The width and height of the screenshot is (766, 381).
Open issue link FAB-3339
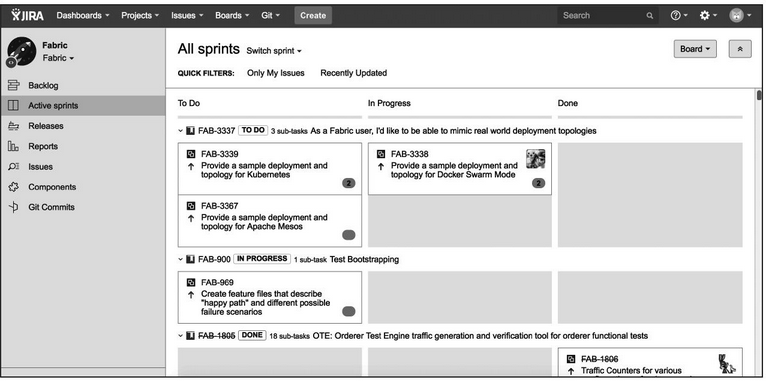click(220, 154)
